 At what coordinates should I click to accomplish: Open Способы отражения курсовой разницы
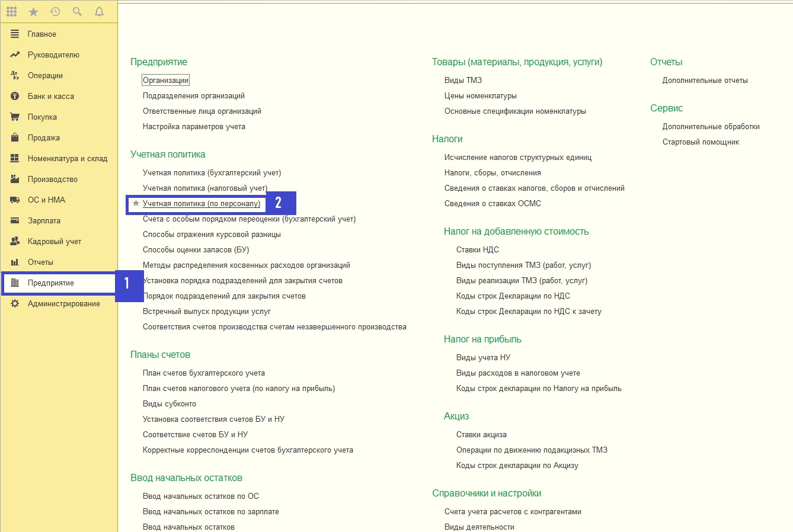(212, 234)
